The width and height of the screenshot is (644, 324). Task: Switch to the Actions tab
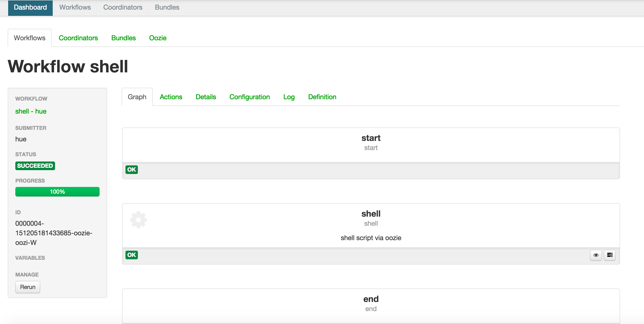point(171,97)
